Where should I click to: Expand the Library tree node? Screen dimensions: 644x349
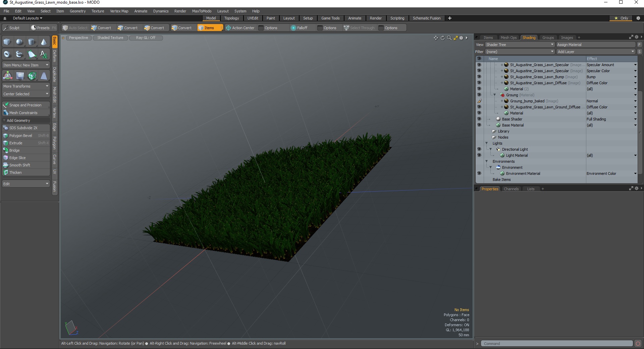pos(494,131)
